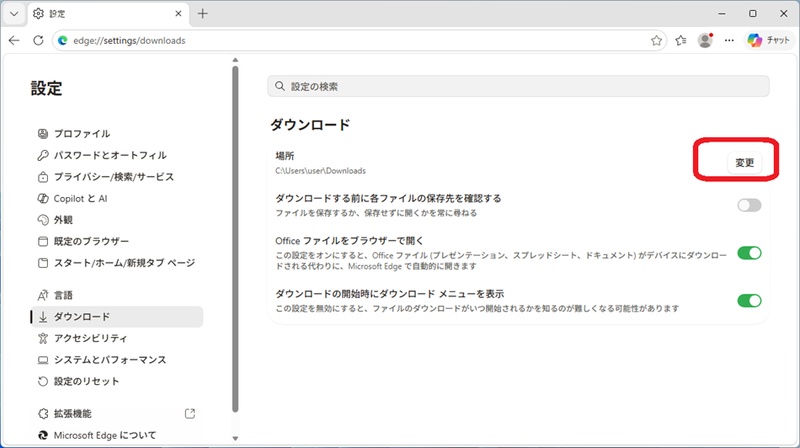Click the sidebar vertical scrollbar thumb

tap(235, 239)
